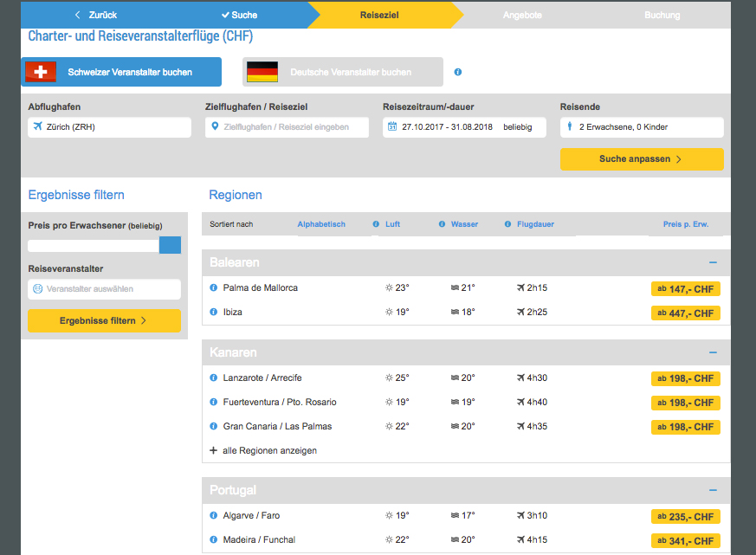Collapse the Kanaren region section

coord(713,352)
